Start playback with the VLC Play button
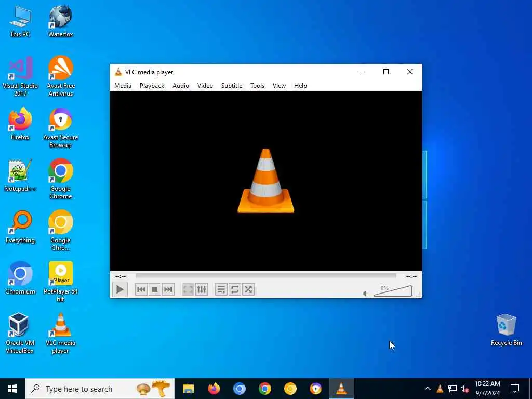This screenshot has height=399, width=532. 120,289
